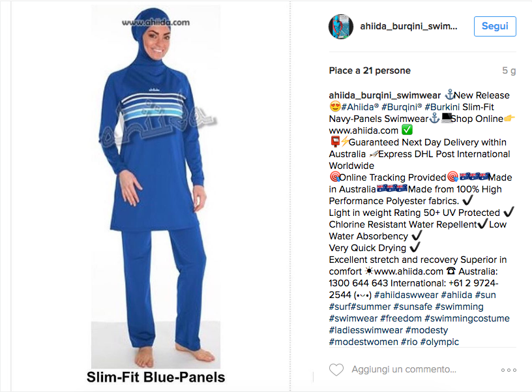This screenshot has height=392, width=532.
Task: Open the #olympic hashtag
Action: point(439,342)
